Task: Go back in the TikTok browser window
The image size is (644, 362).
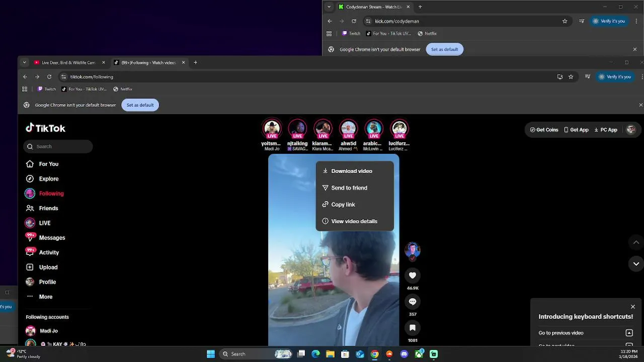Action: (x=25, y=77)
